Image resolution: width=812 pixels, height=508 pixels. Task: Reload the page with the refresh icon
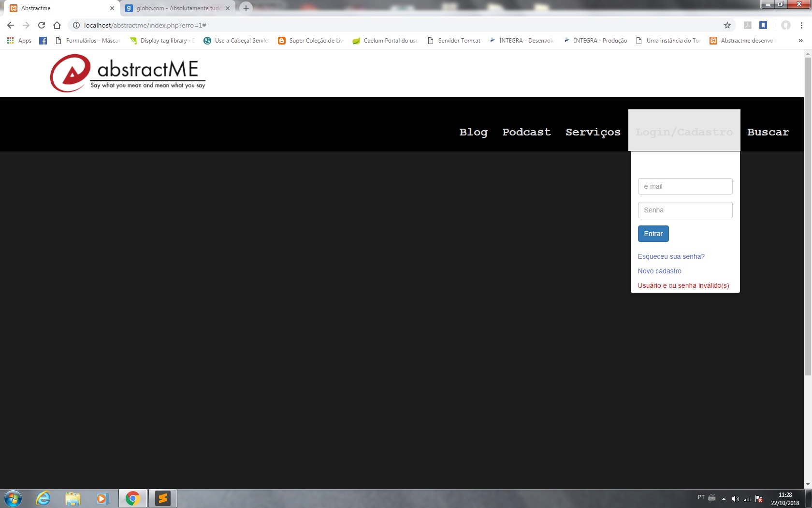click(42, 25)
